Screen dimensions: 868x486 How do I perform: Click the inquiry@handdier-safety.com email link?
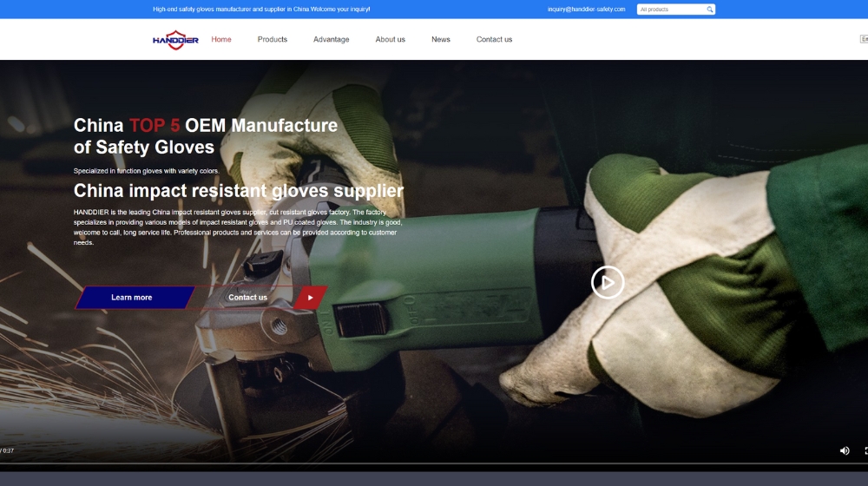pyautogui.click(x=586, y=10)
